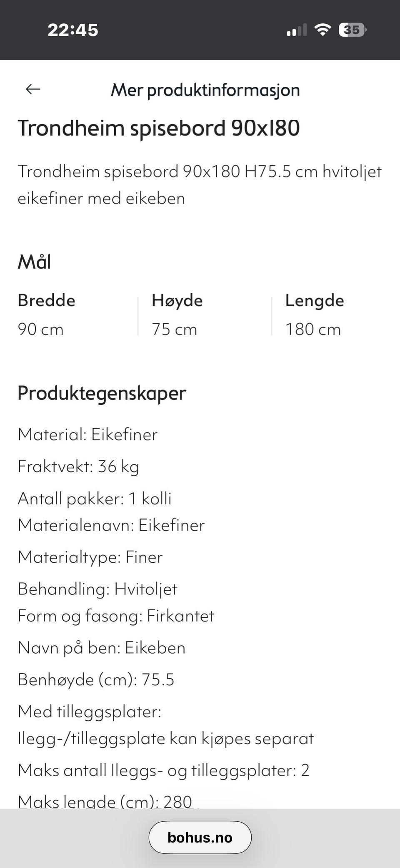Image resolution: width=400 pixels, height=868 pixels.
Task: Tap the battery level indicator
Action: [351, 30]
